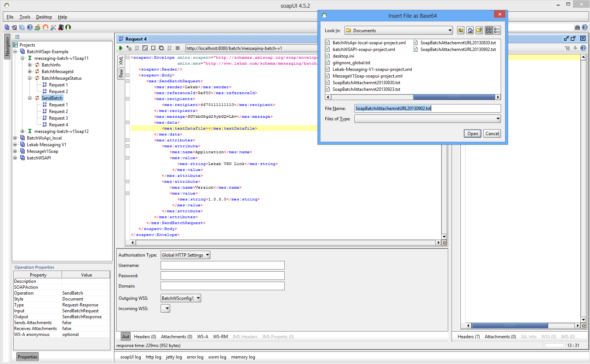Open the Help menu
This screenshot has width=590, height=364.
pyautogui.click(x=62, y=17)
